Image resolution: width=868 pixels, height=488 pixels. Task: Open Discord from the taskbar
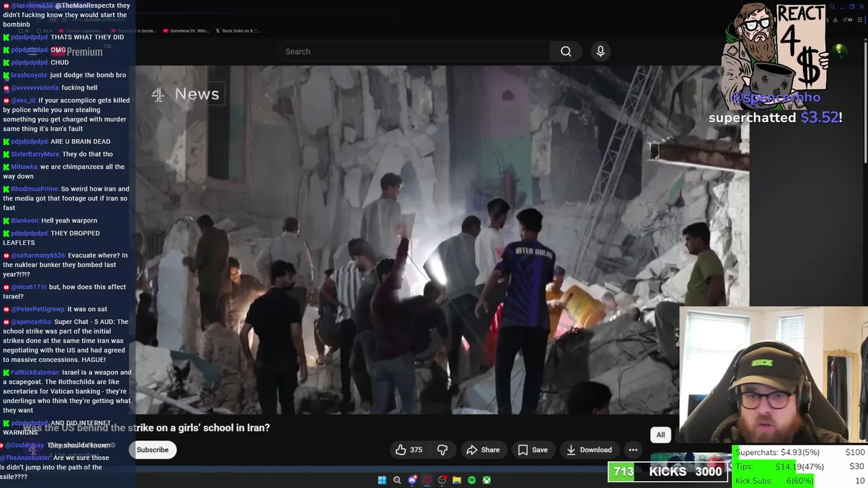point(412,480)
